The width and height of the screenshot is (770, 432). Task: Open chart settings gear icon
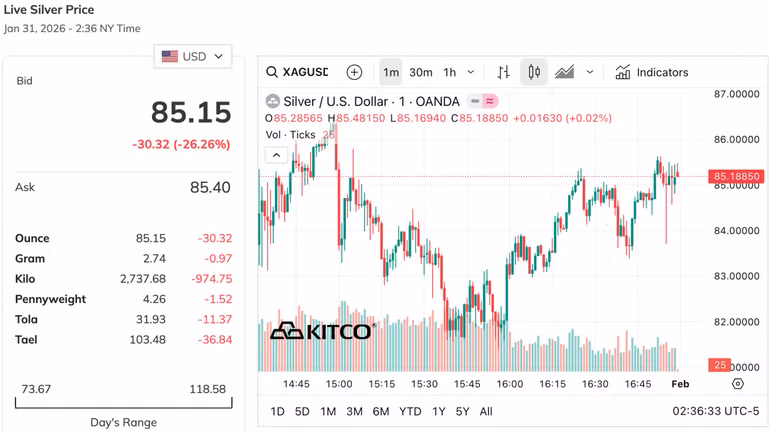tap(738, 384)
